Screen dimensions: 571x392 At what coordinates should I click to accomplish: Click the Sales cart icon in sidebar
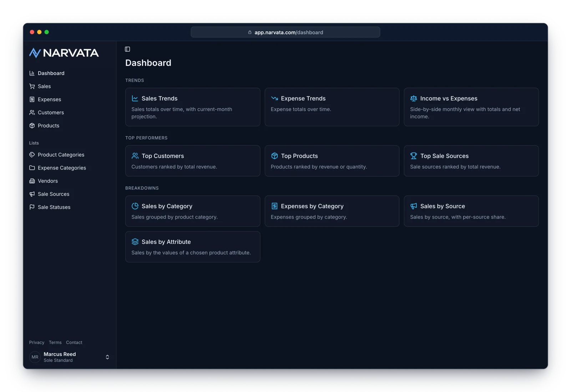[32, 86]
